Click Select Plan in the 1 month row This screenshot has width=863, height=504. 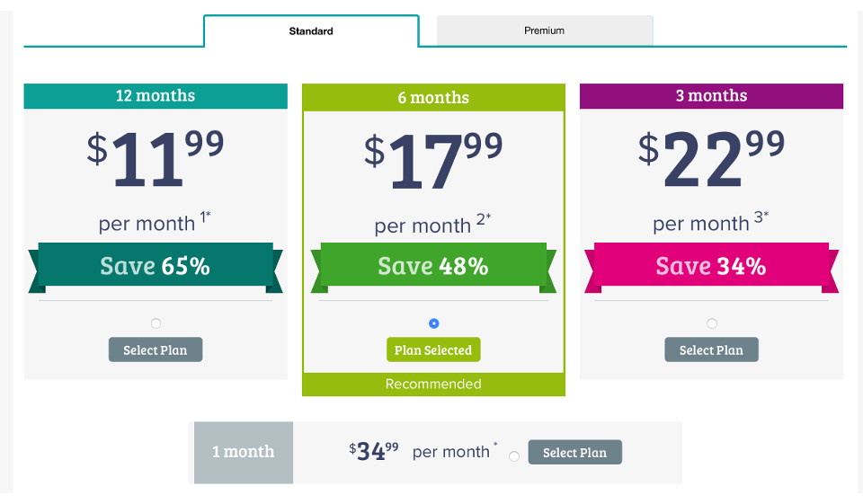[574, 453]
